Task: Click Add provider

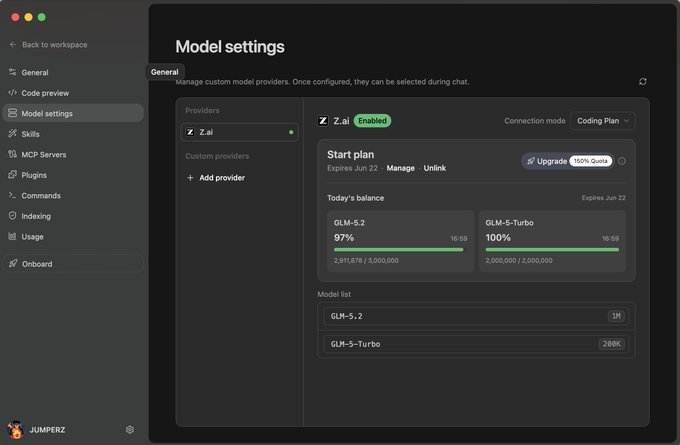Action: [x=222, y=178]
